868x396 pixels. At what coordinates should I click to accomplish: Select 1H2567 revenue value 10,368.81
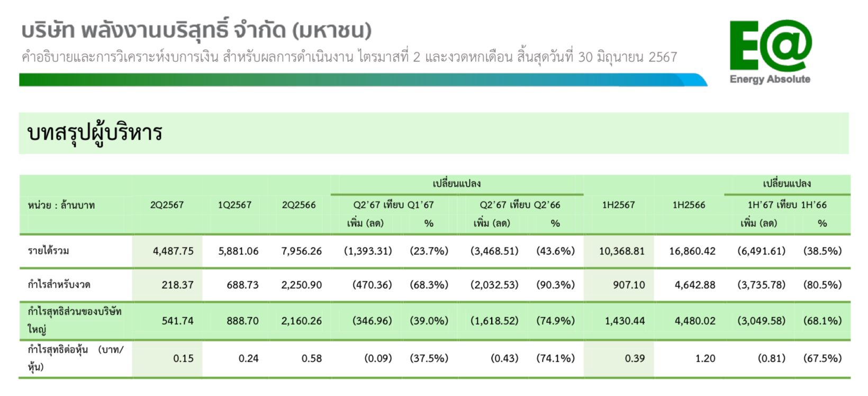[x=622, y=251]
